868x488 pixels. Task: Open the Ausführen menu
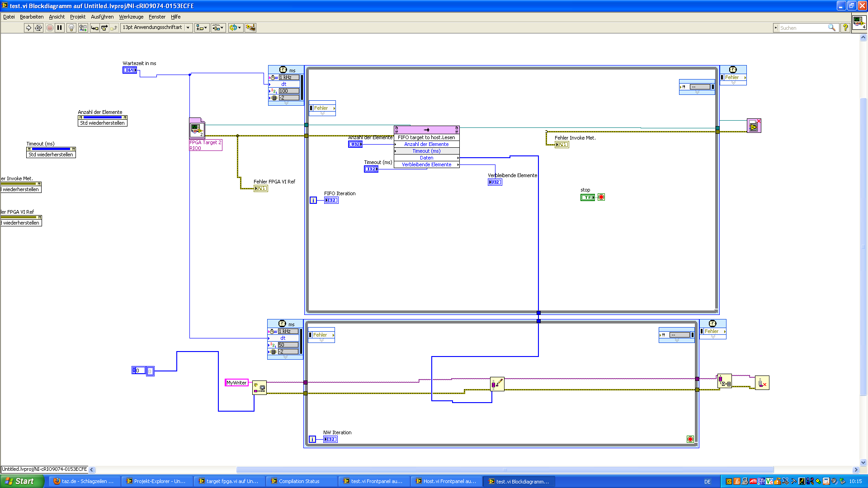coord(102,17)
